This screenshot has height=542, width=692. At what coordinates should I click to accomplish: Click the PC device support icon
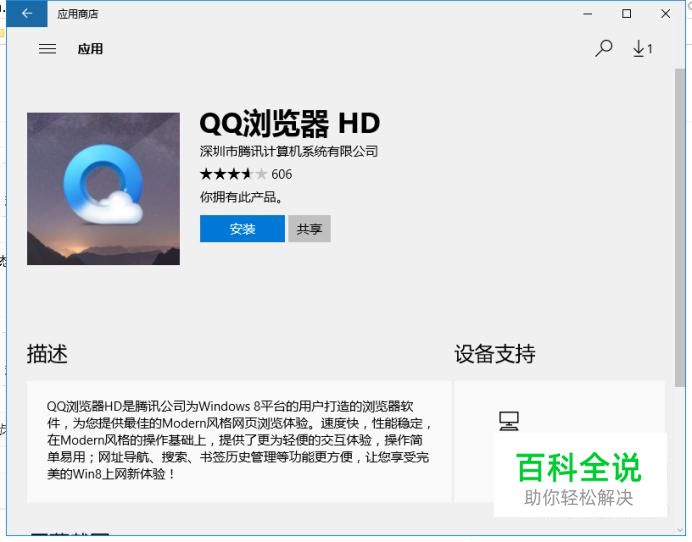(508, 421)
